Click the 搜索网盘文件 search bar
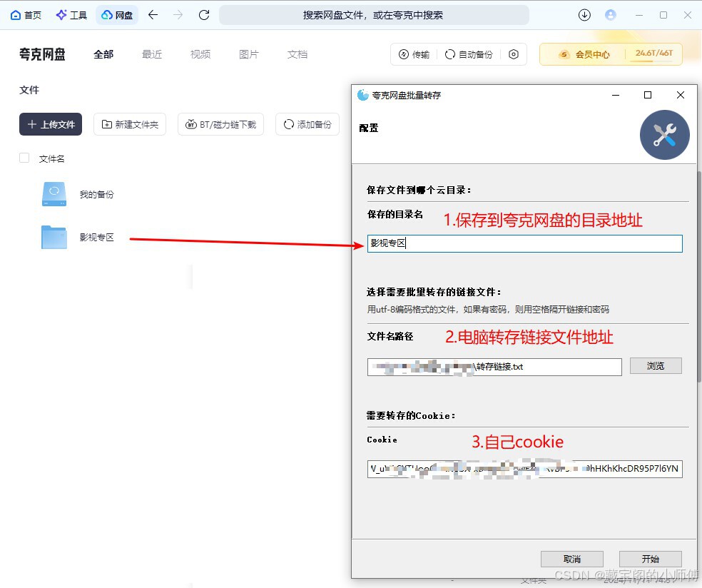Screen dimensions: 702x588 point(374,15)
